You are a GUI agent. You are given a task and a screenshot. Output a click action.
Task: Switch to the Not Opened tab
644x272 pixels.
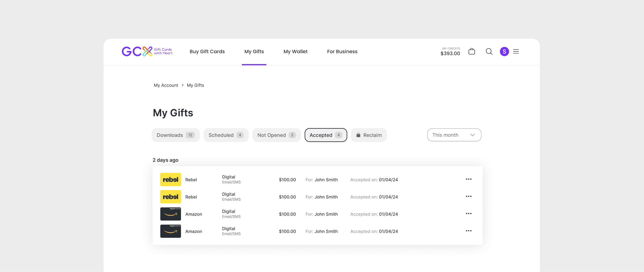[x=276, y=135]
